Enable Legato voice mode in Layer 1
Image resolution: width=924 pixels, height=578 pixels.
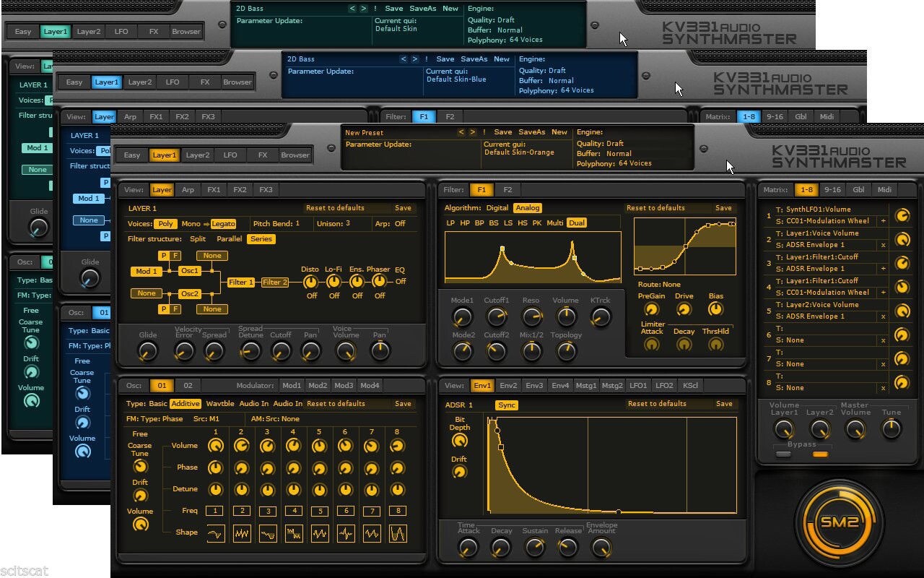[223, 224]
